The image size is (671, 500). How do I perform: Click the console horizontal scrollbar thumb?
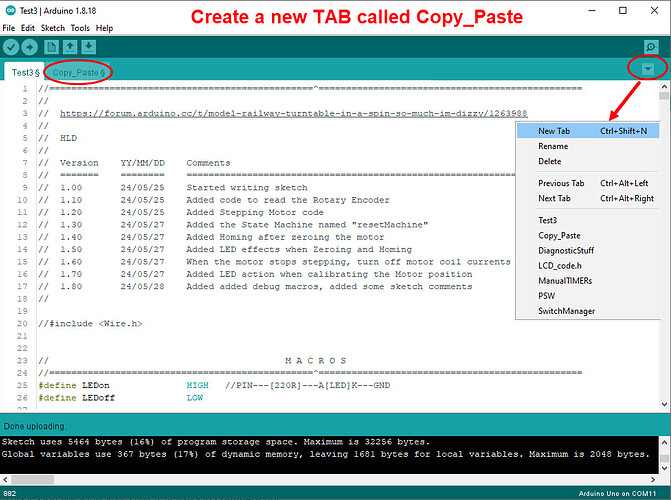coord(33,479)
